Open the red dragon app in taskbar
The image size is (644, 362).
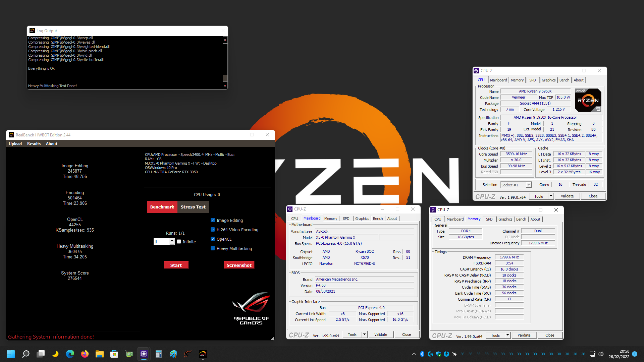(188, 354)
